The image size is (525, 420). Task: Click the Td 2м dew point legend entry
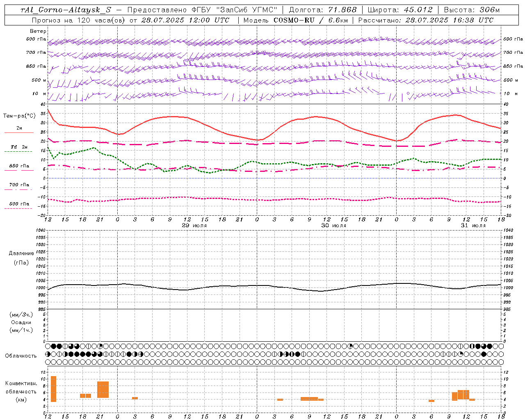coord(19,147)
